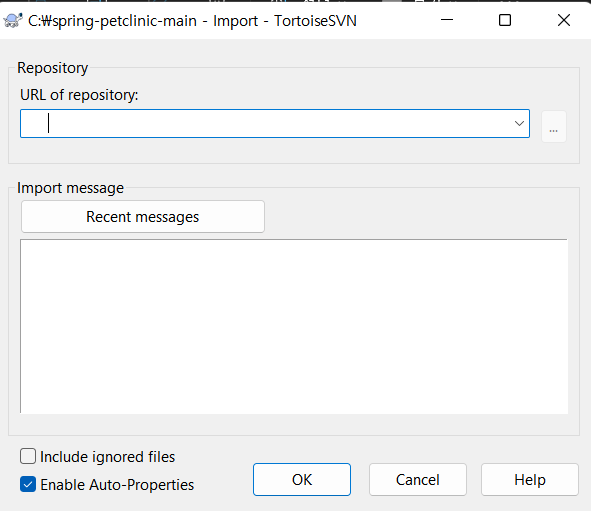This screenshot has width=591, height=511.
Task: Click the 'Import message' group label
Action: tap(70, 188)
